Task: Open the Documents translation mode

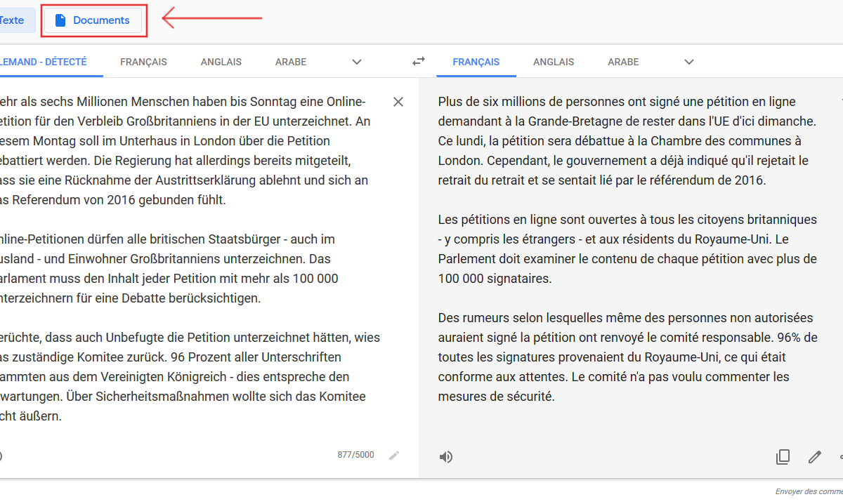Action: coord(93,20)
